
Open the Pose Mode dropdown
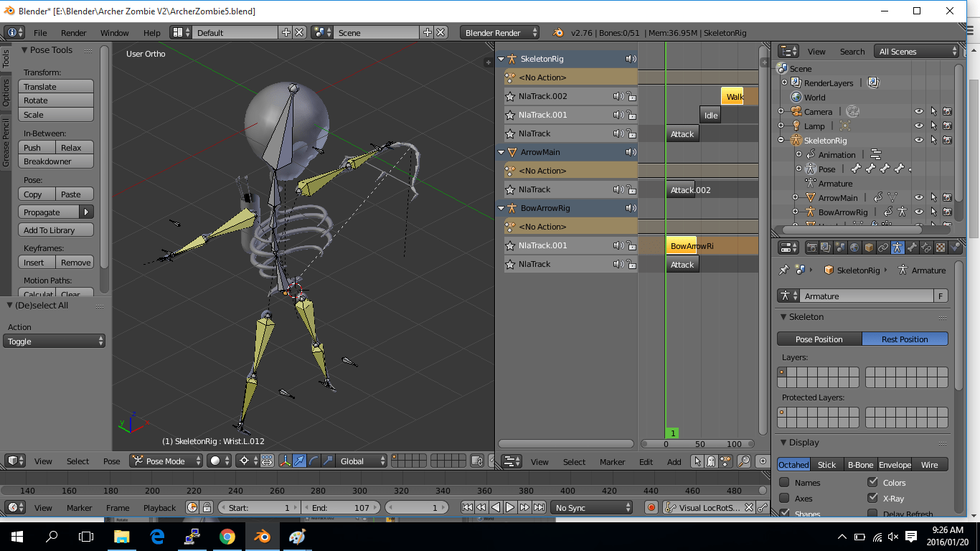point(165,461)
